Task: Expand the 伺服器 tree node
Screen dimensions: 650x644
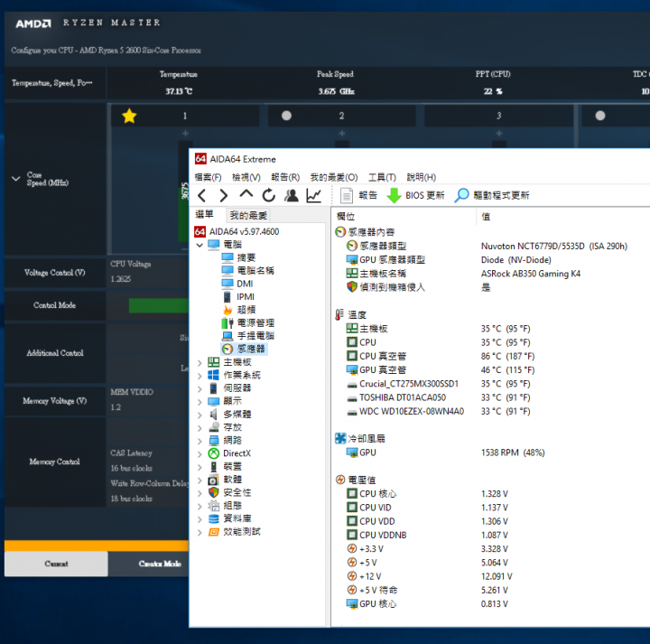Action: tap(200, 389)
